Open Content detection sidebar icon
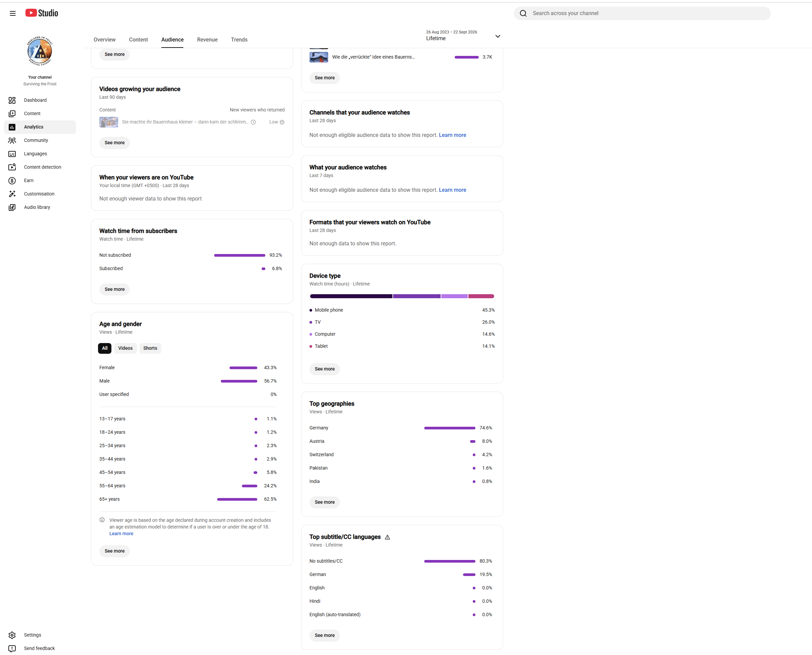Viewport: 812px width, 655px height. tap(12, 167)
